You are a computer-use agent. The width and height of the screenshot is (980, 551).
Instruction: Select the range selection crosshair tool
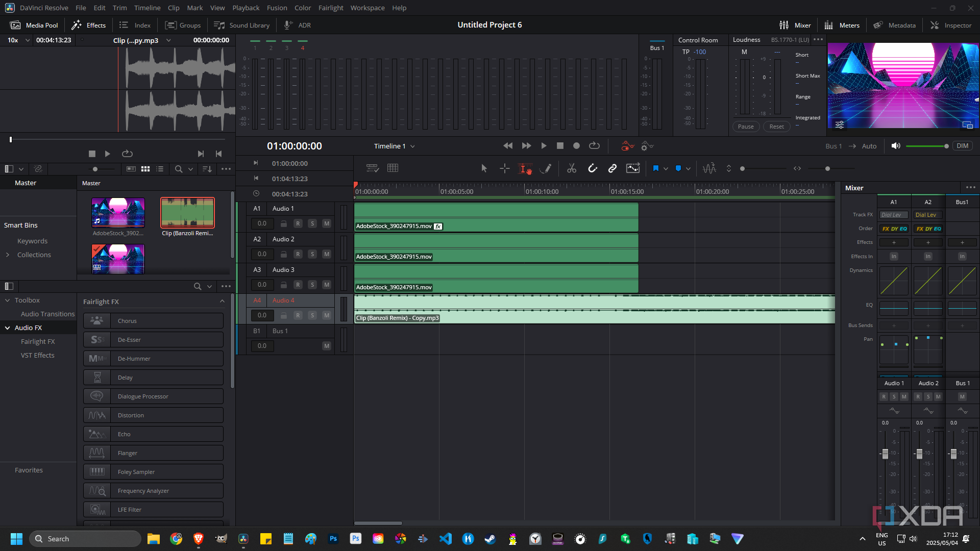504,168
